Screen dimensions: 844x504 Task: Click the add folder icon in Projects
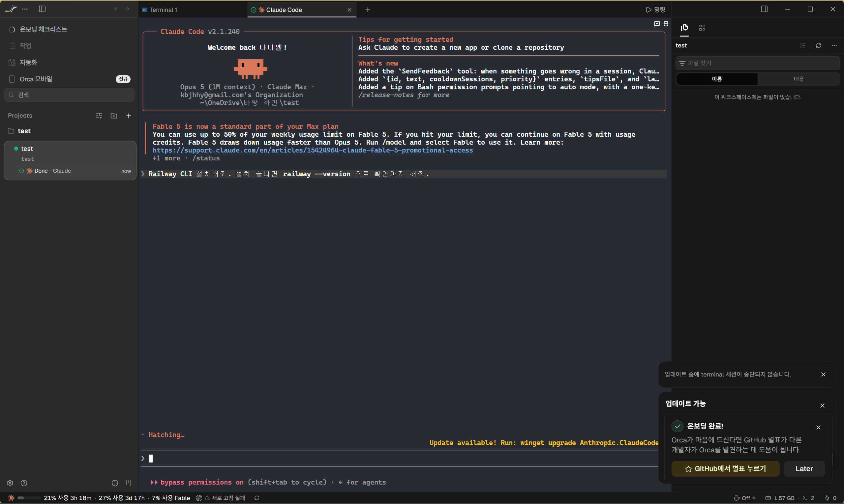pos(114,116)
